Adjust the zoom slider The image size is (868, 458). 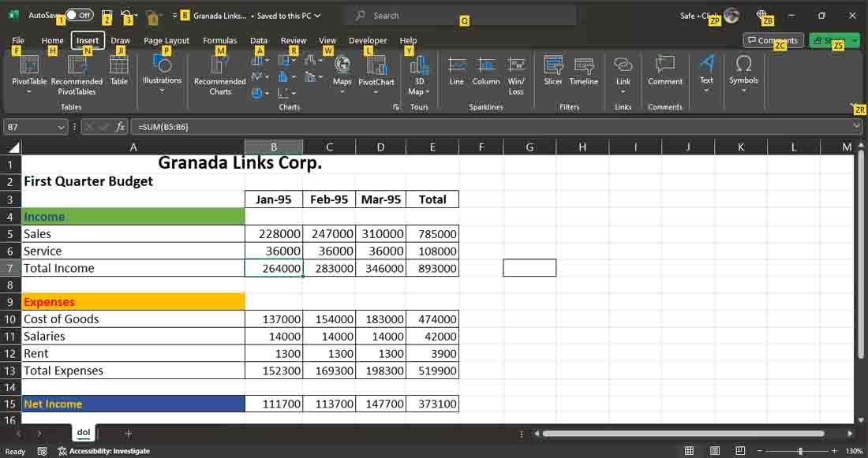click(x=800, y=452)
